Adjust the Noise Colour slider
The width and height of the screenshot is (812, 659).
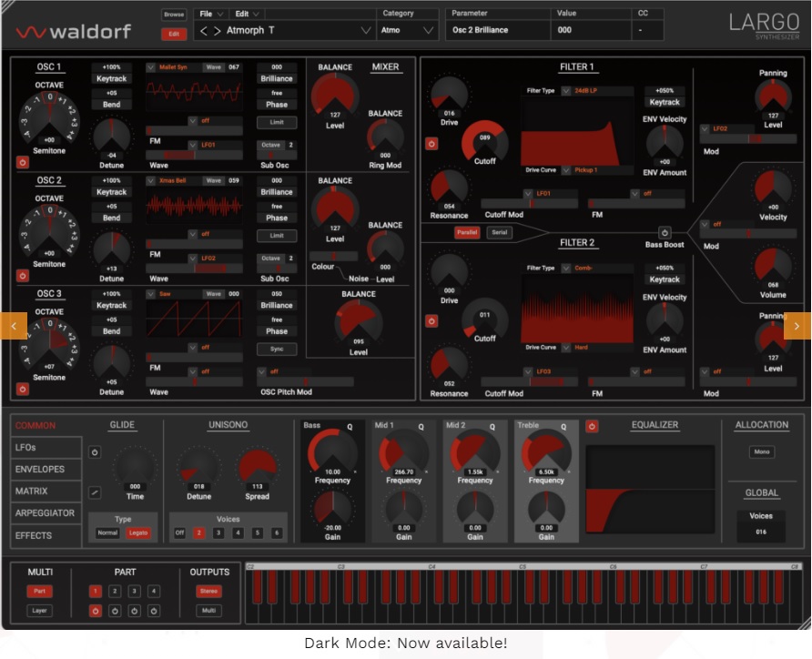333,257
